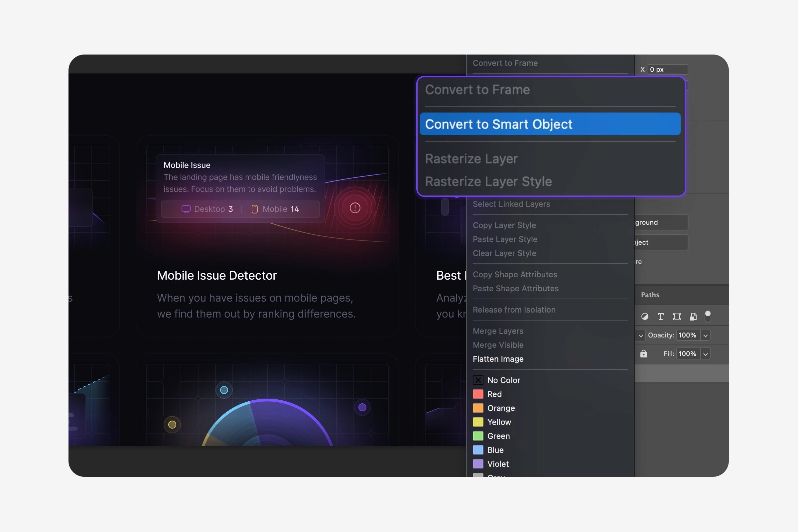Image resolution: width=798 pixels, height=532 pixels.
Task: Switch to the Paths tab
Action: [x=650, y=295]
